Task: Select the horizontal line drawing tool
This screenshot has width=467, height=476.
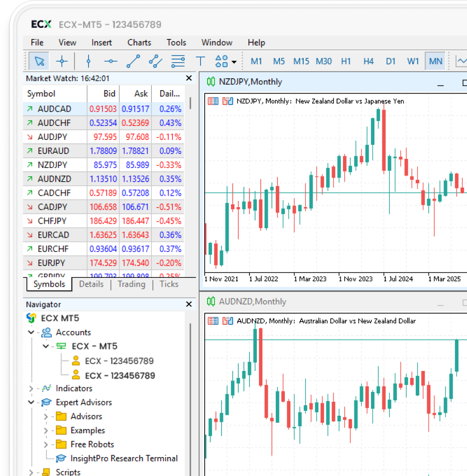Action: click(x=111, y=61)
